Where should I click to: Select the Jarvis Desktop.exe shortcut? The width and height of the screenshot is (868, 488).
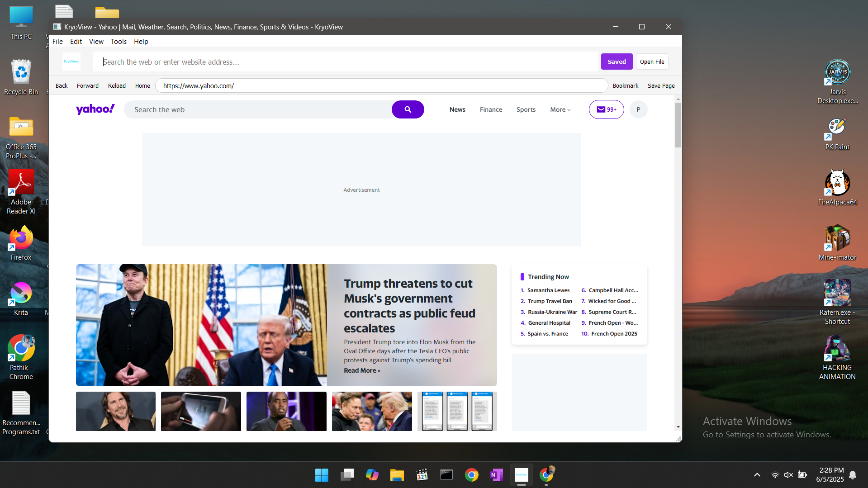837,81
